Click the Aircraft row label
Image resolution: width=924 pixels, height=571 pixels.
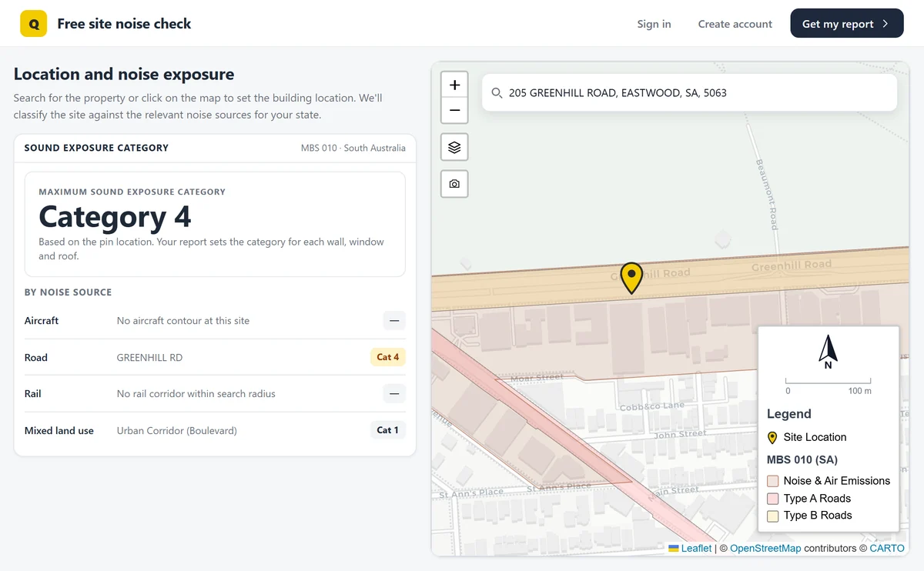coord(42,321)
